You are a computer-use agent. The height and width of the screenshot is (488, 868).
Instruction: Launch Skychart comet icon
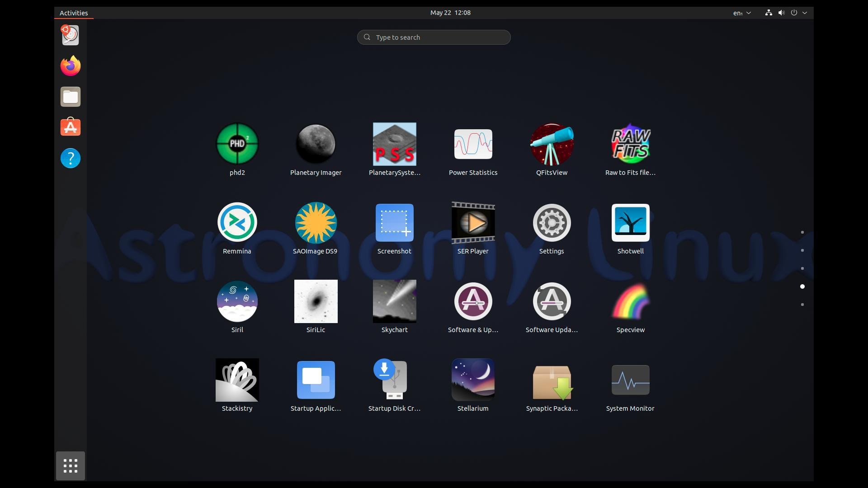[x=394, y=301]
